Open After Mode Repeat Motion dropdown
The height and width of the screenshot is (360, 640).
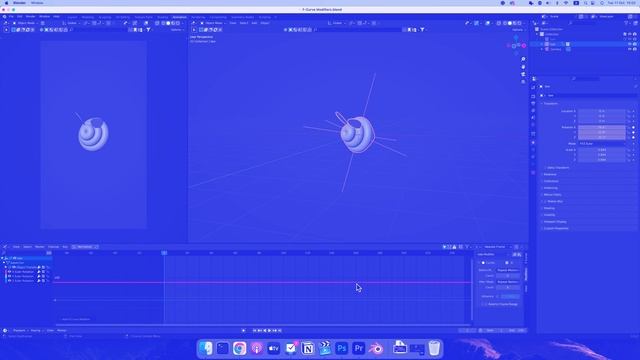[508, 282]
